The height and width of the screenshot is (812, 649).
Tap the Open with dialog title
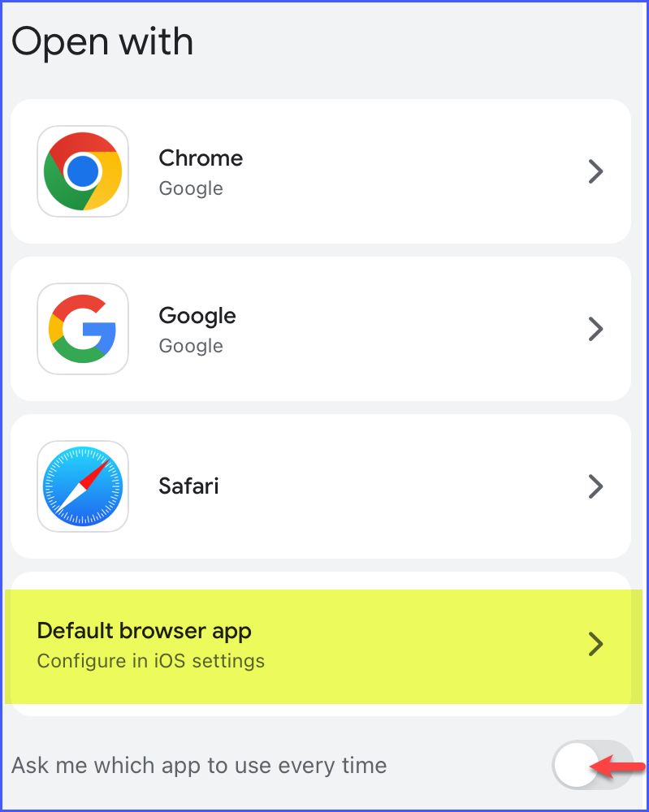click(102, 41)
